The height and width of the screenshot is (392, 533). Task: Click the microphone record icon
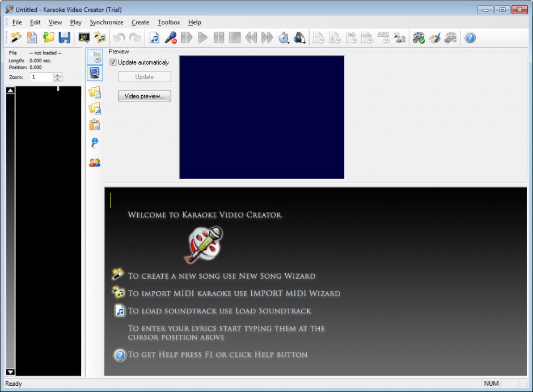170,37
